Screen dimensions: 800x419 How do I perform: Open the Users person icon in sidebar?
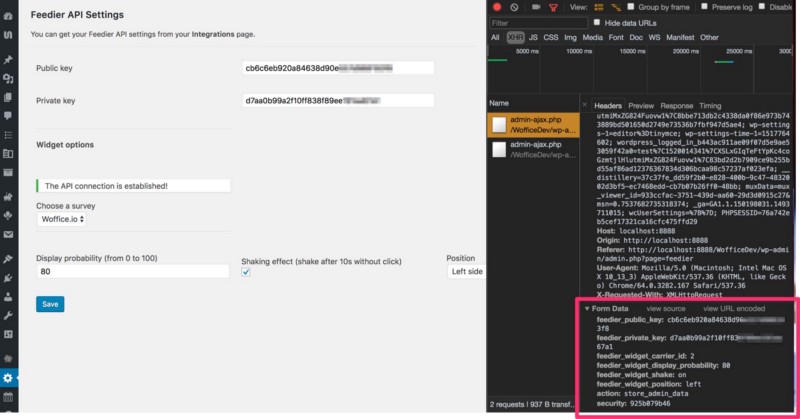coord(8,297)
